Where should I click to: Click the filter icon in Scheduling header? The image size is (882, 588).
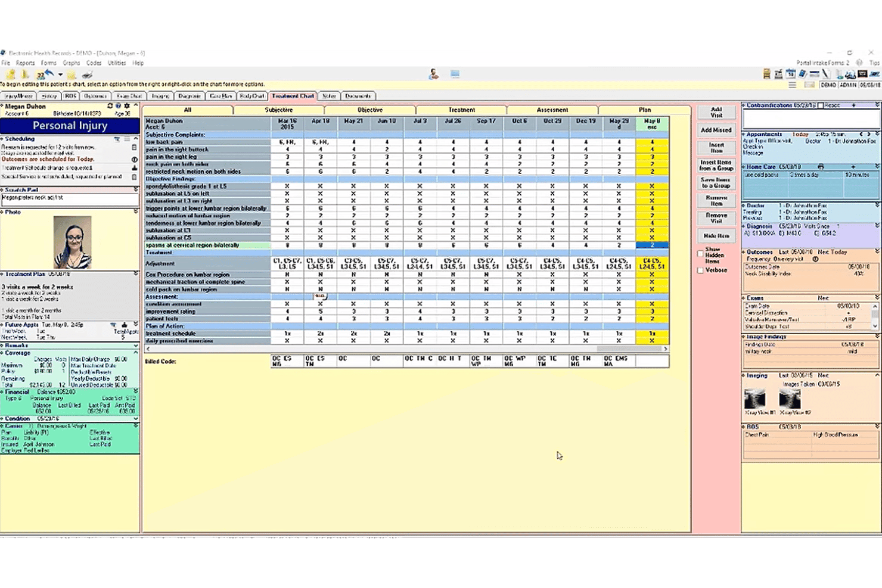(117, 139)
